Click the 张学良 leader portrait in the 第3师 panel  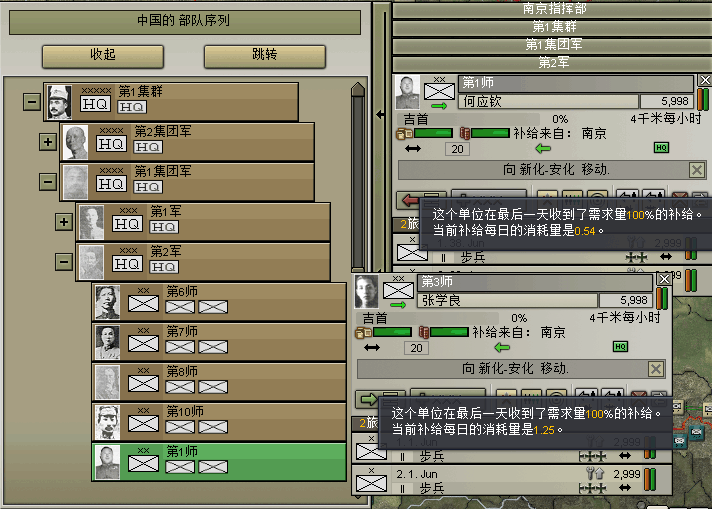pyautogui.click(x=366, y=291)
